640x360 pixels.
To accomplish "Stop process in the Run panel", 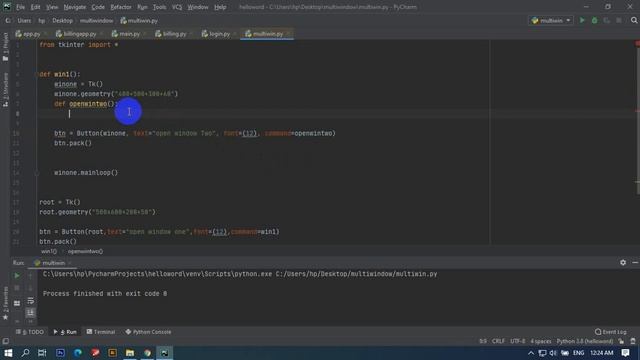I will click(17, 288).
